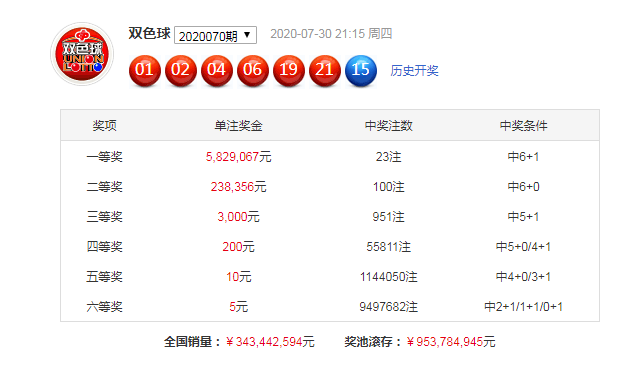The image size is (644, 387).
Task: Click the 238,356元 prize amount
Action: [x=238, y=187]
